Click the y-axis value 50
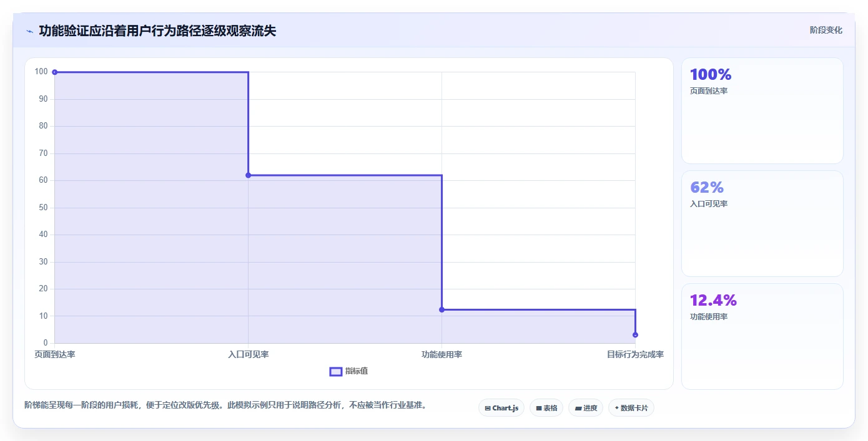 43,208
